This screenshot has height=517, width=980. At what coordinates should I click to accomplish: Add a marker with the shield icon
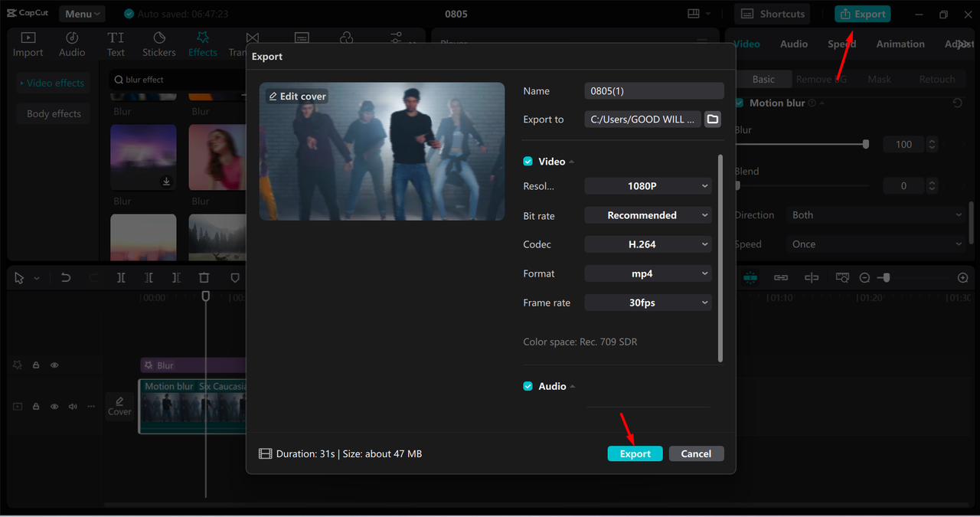point(235,278)
